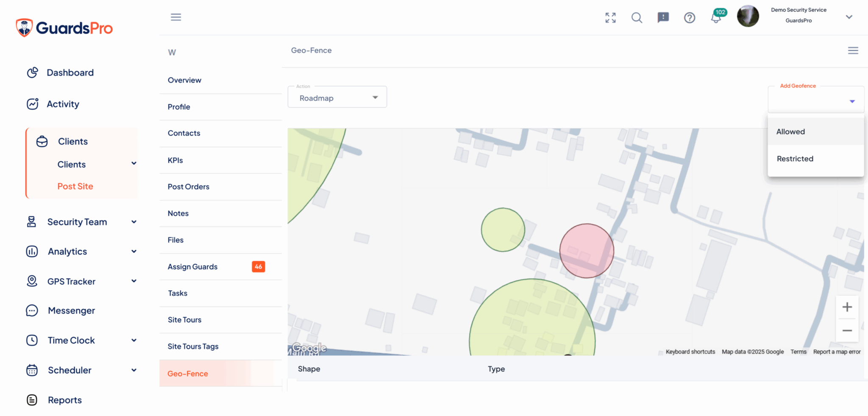
Task: Open the Roadmap action dropdown
Action: [337, 98]
